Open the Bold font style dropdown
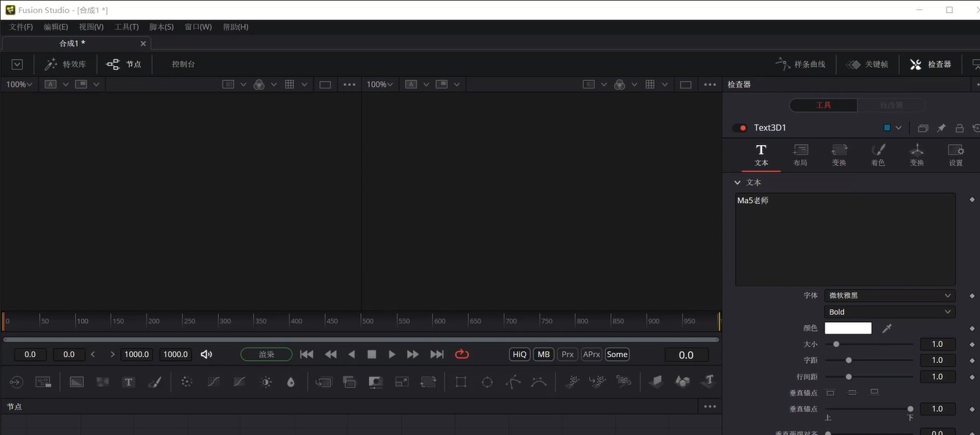The image size is (980, 435). pos(890,312)
